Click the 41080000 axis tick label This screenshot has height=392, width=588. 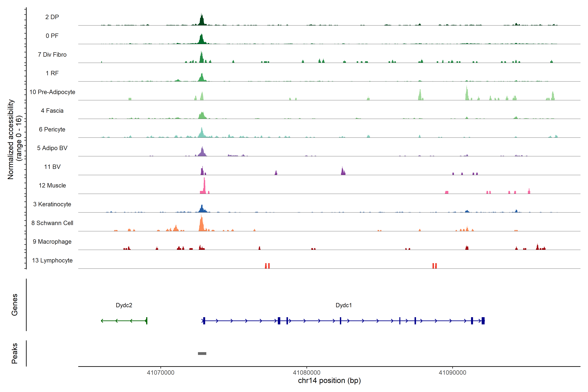click(307, 373)
